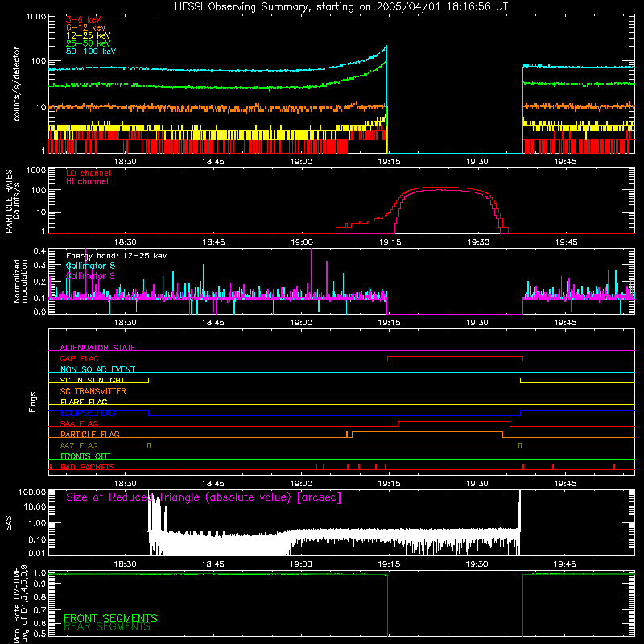Select the HI channel legend label
Image resolution: width=644 pixels, height=644 pixels.
(87, 182)
